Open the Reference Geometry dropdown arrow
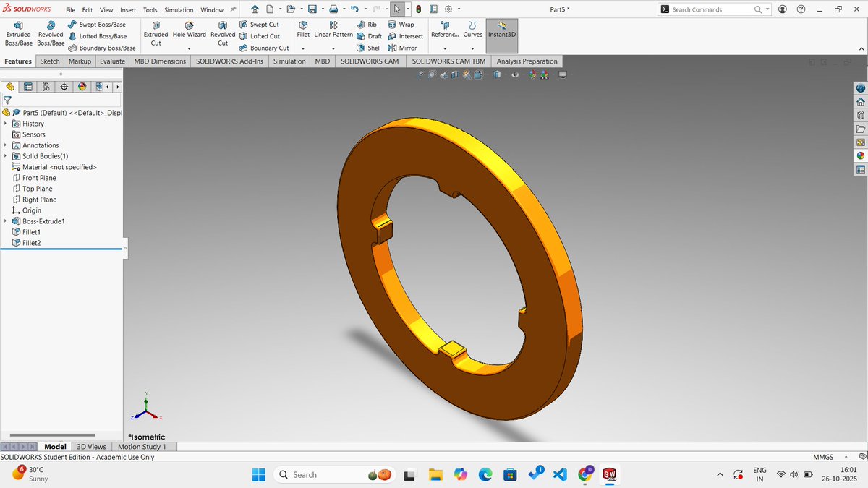Screen dimensions: 868x488 [x=445, y=48]
